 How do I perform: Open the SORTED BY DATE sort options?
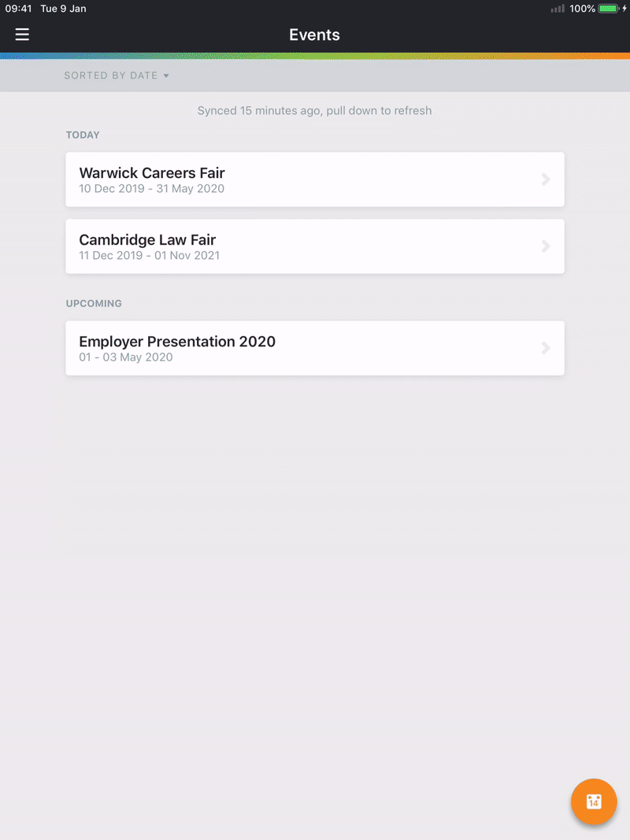click(117, 76)
